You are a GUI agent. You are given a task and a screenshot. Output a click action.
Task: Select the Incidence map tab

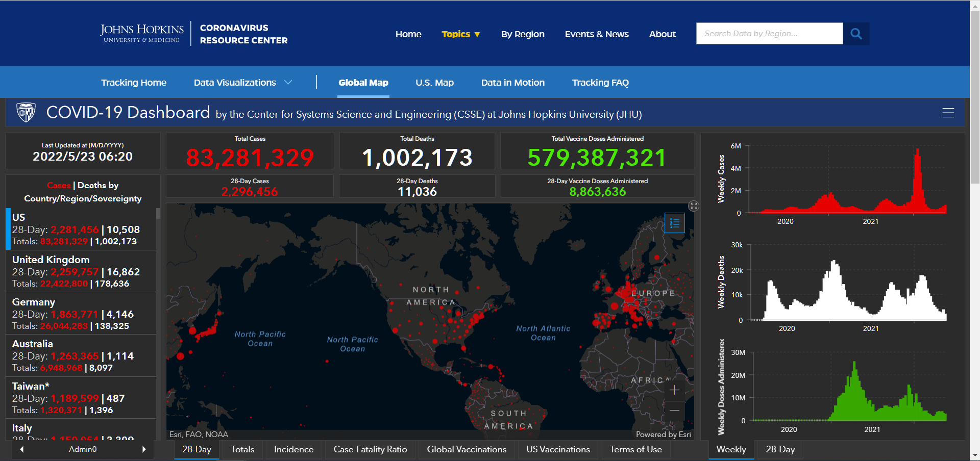tap(293, 449)
